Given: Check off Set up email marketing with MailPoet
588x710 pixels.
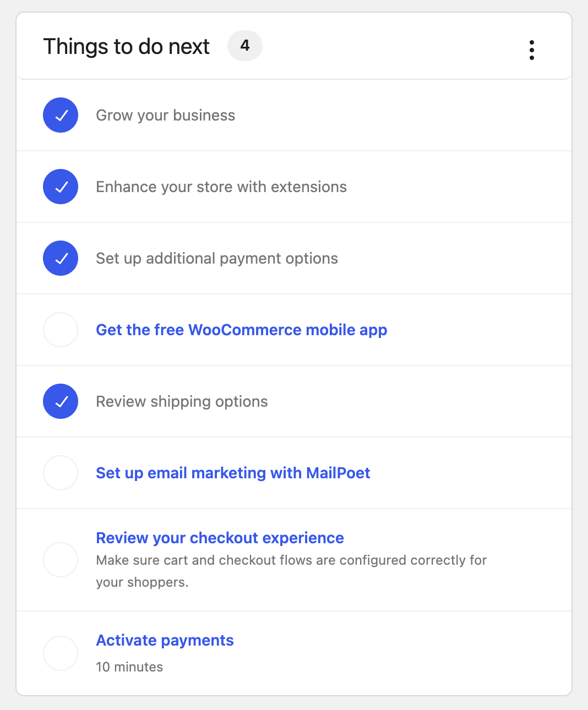Looking at the screenshot, I should tap(61, 473).
